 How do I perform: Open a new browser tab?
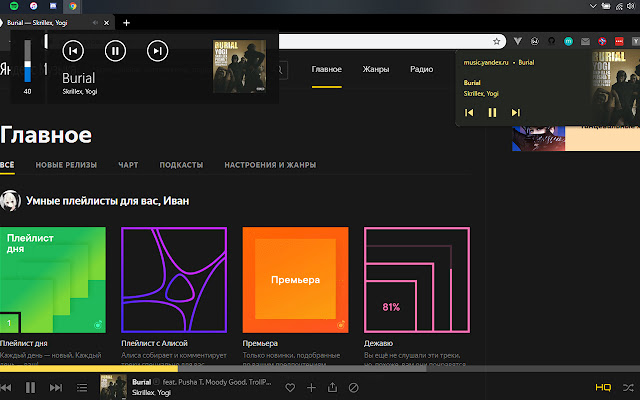[x=127, y=23]
